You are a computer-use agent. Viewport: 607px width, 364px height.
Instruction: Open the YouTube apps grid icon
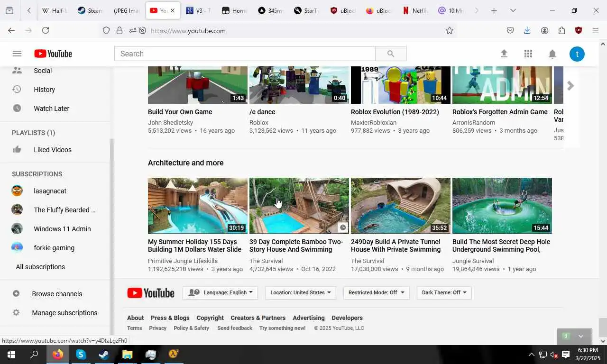click(x=528, y=54)
